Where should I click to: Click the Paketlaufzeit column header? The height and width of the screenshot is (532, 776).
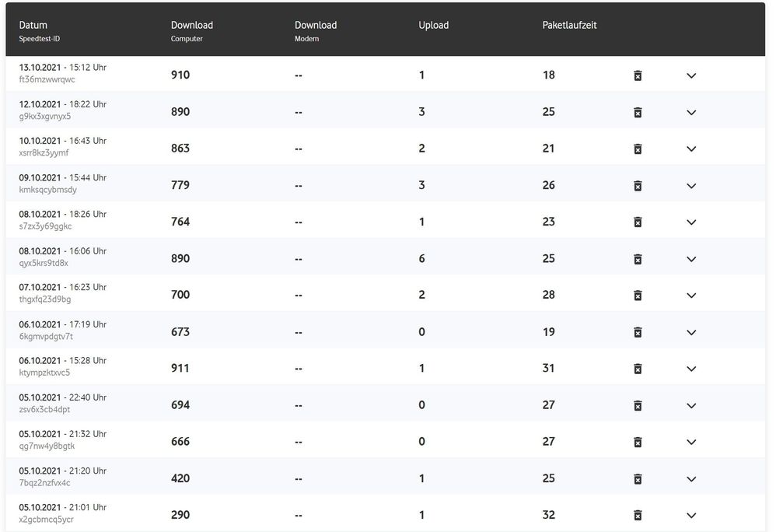tap(570, 26)
